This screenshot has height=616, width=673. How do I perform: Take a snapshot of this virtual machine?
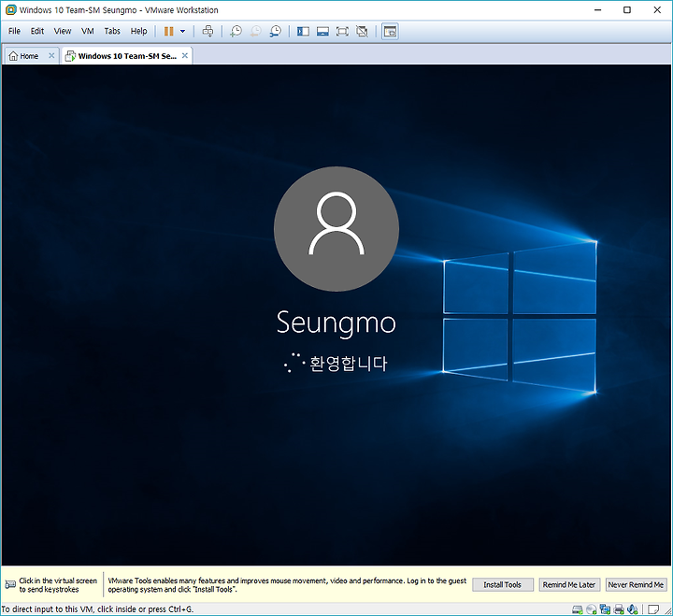click(x=236, y=32)
